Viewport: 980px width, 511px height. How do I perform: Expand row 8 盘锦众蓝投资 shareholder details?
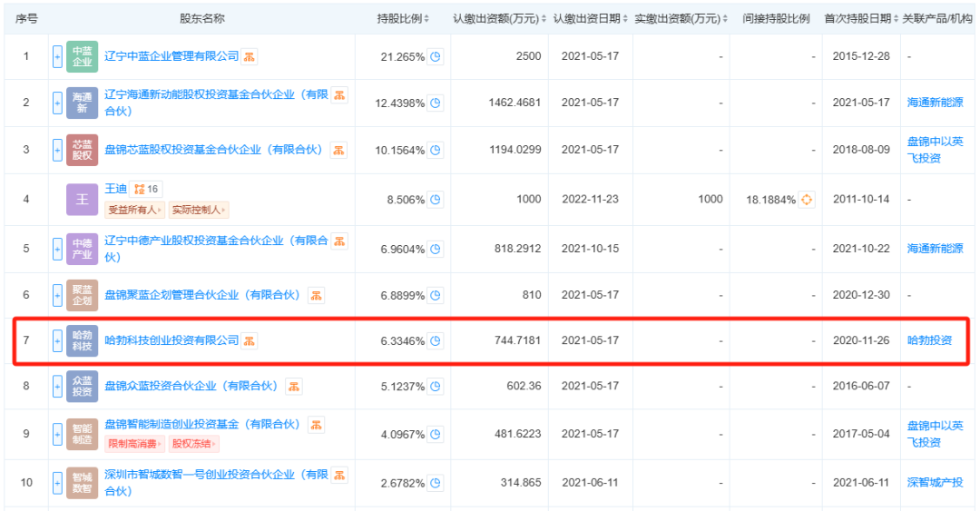[57, 387]
